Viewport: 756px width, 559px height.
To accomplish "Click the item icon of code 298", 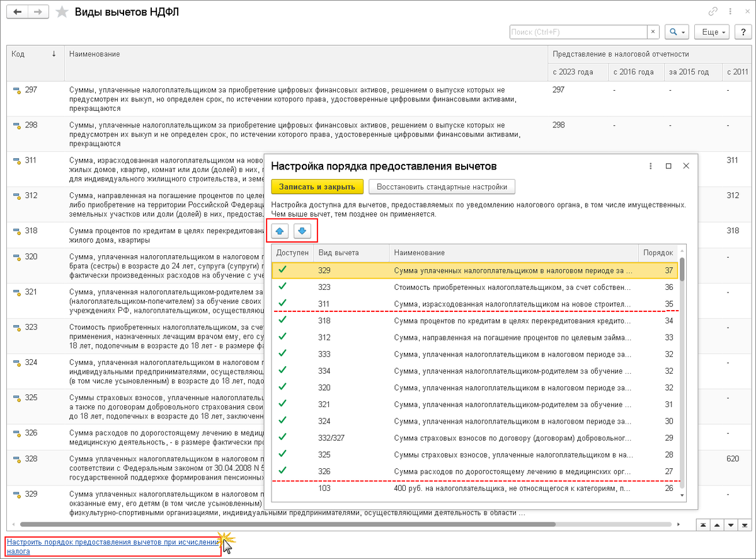I will (17, 126).
